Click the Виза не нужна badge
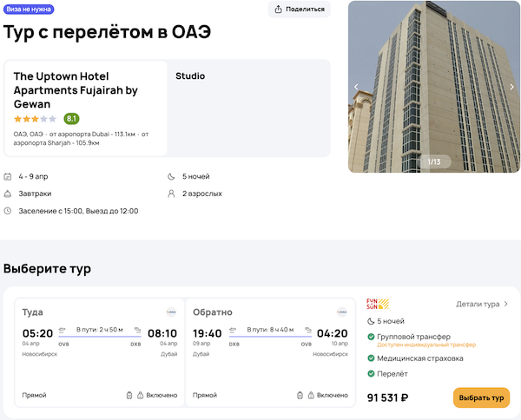 [x=28, y=10]
